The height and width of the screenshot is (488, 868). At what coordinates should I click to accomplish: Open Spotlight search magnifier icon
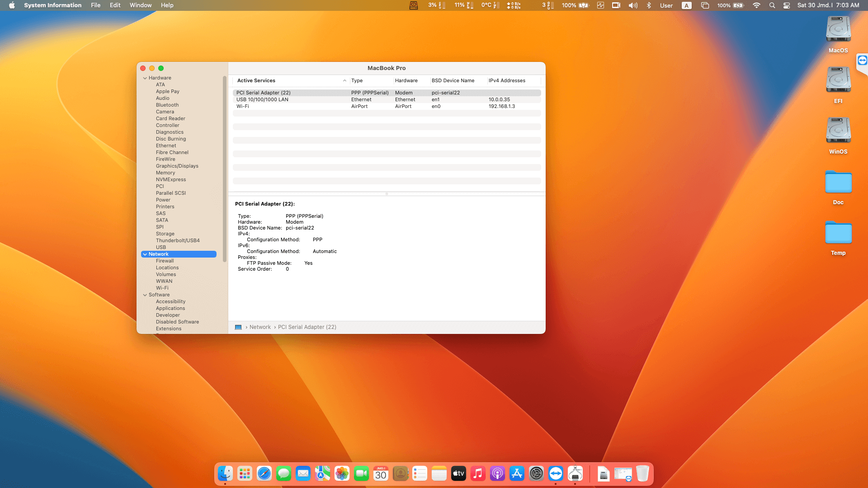pos(772,5)
